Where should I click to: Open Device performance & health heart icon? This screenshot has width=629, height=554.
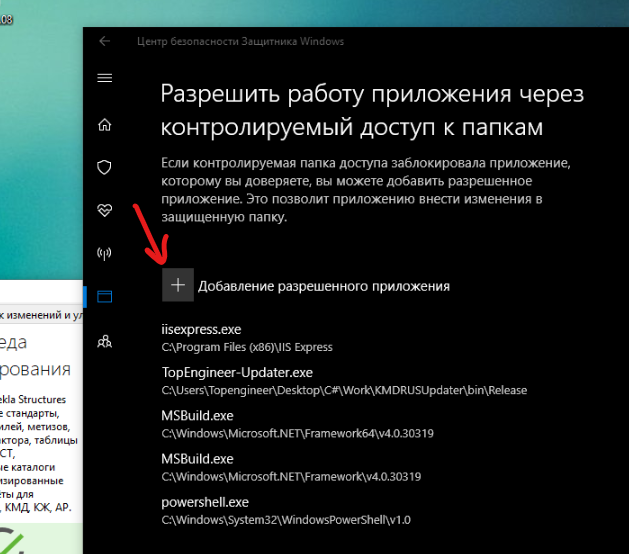pos(104,210)
